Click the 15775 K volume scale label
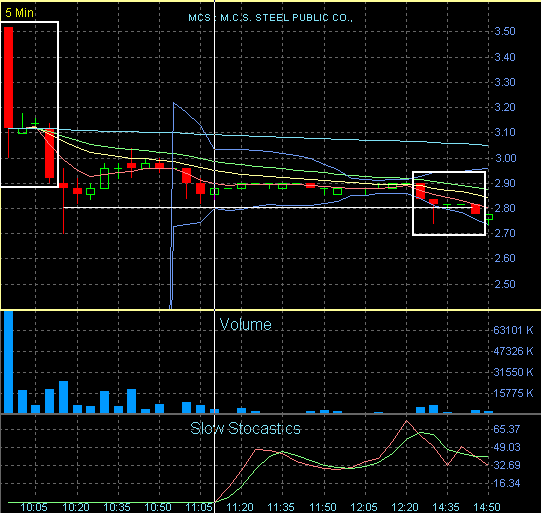The height and width of the screenshot is (513, 541). (513, 393)
